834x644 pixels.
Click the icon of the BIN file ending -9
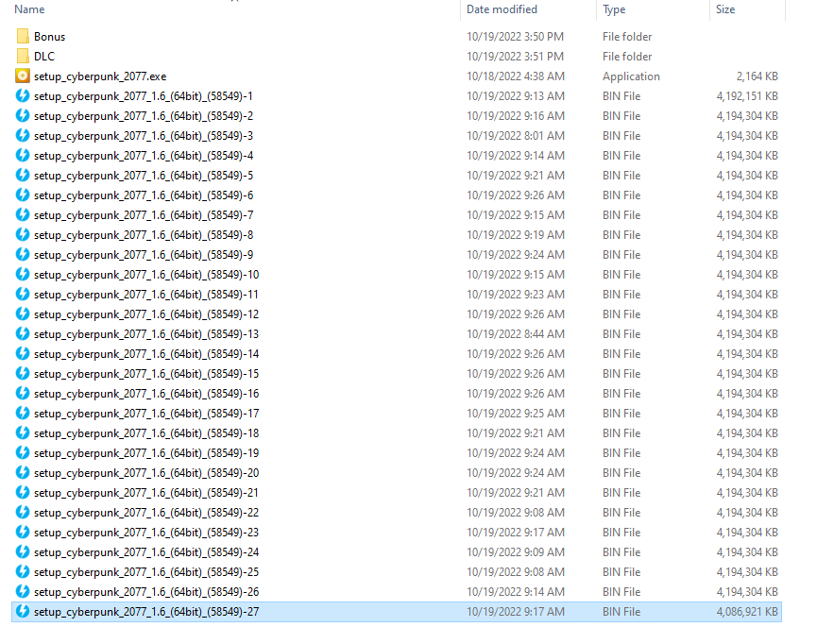(23, 255)
